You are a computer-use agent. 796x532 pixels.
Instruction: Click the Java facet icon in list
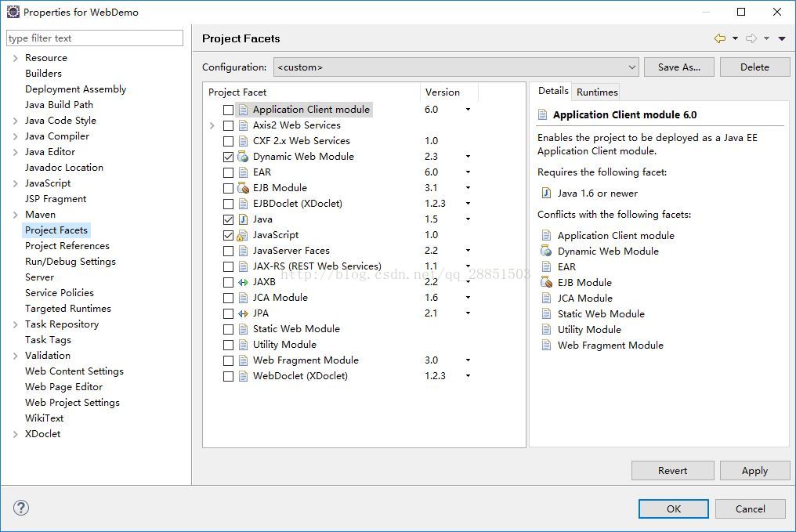pos(243,219)
